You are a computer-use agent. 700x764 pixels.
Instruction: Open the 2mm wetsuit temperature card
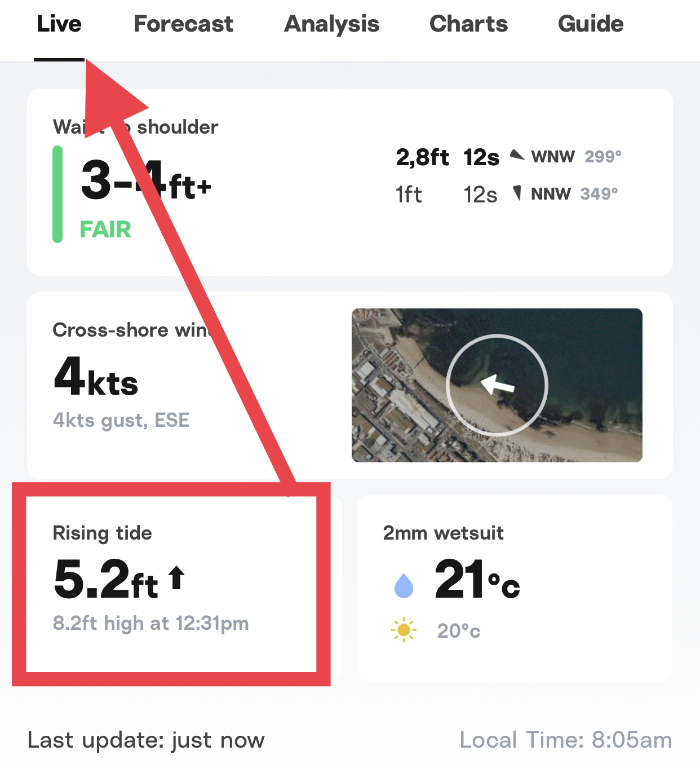(515, 588)
